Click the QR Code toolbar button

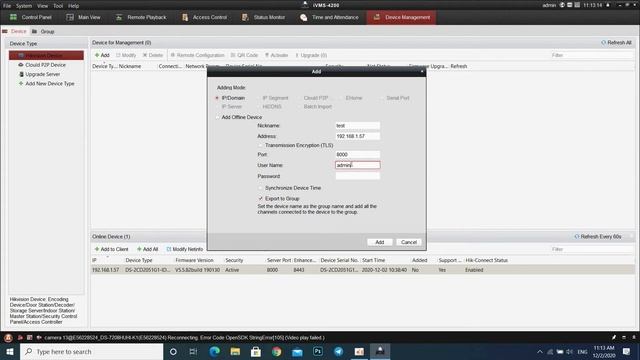244,55
